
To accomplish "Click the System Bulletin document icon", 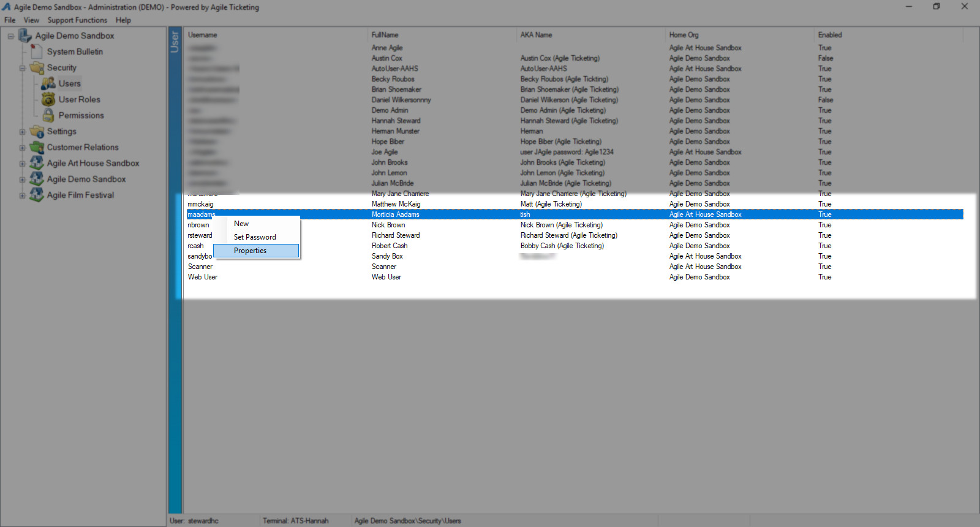I will (37, 51).
